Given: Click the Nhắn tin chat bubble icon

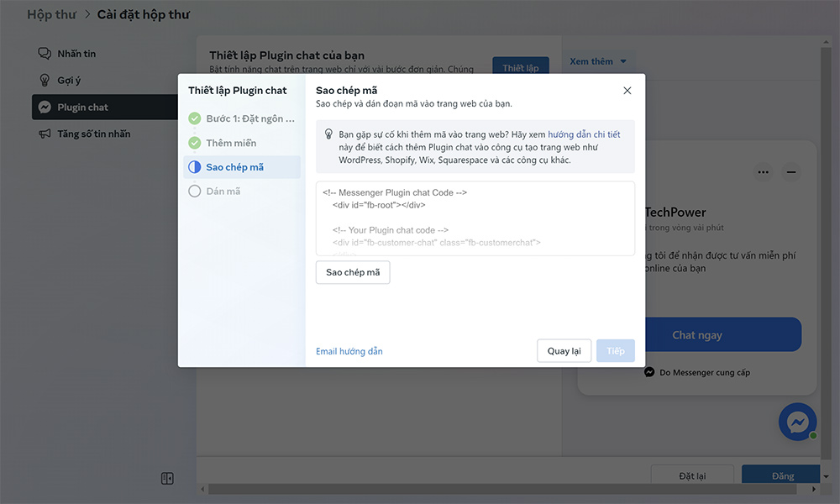Looking at the screenshot, I should click(x=45, y=54).
